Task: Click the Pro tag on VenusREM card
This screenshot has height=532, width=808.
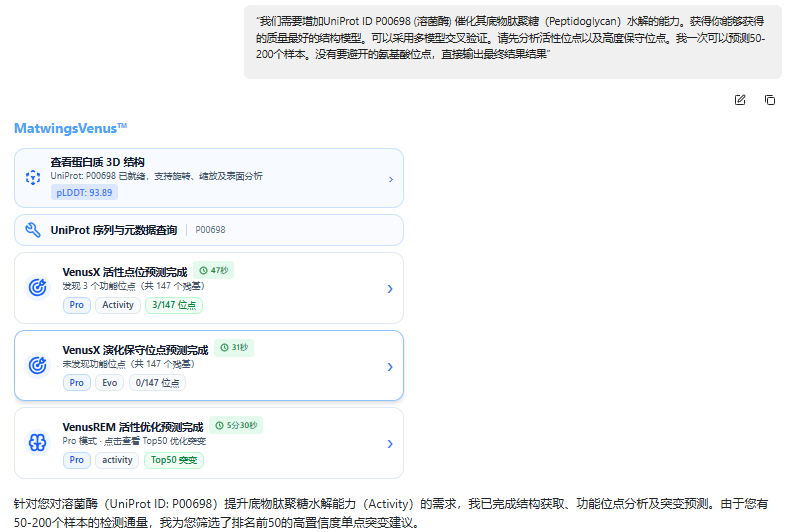Action: [77, 460]
